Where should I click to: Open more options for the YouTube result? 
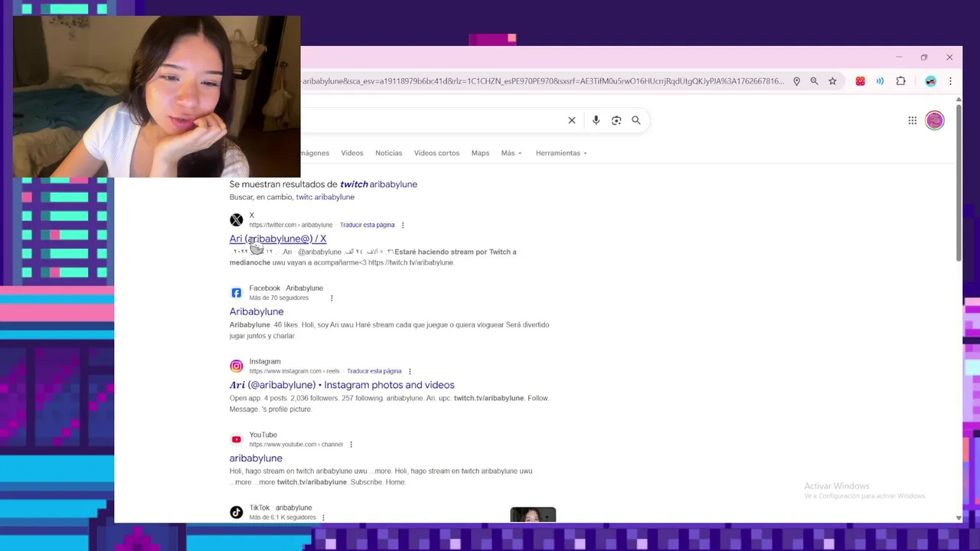click(351, 445)
